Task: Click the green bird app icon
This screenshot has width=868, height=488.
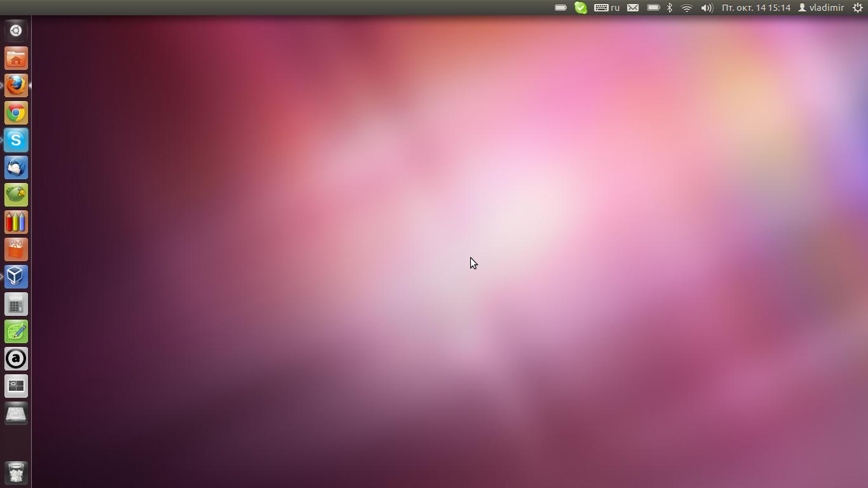Action: pos(16,195)
